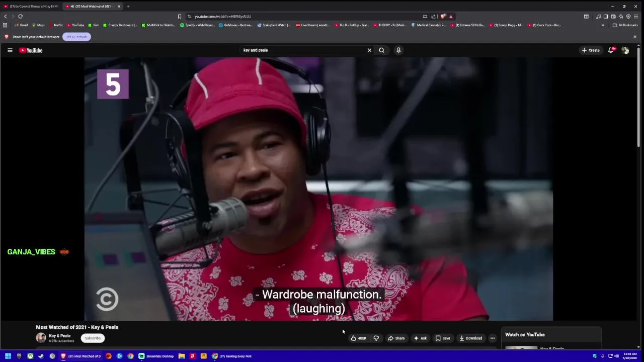Screen dimensions: 644x362
Task: Open the All Bookmarks folder
Action: (x=625, y=25)
